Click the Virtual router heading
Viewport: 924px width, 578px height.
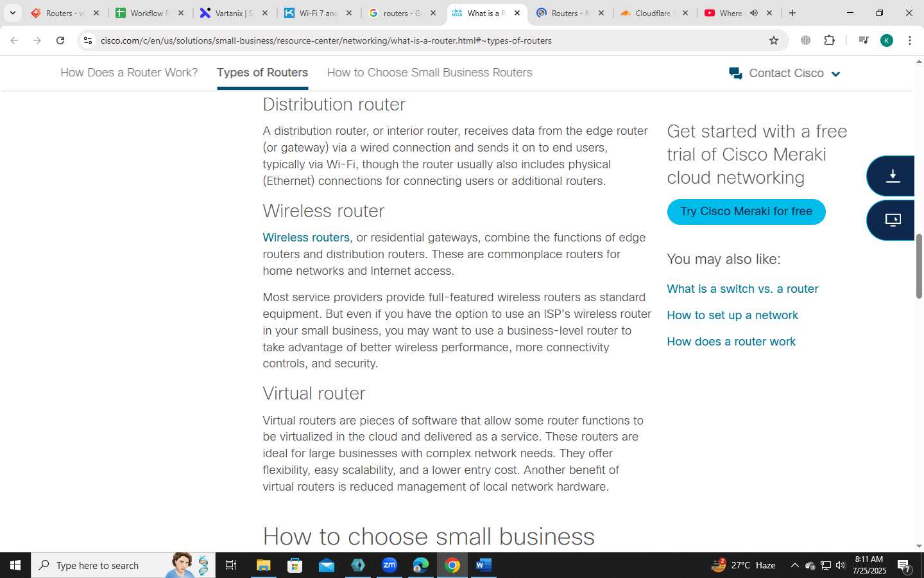[314, 393]
